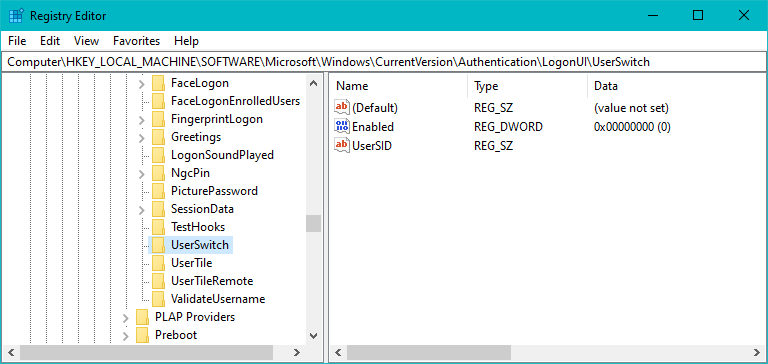Click the registry path address bar

(x=384, y=62)
